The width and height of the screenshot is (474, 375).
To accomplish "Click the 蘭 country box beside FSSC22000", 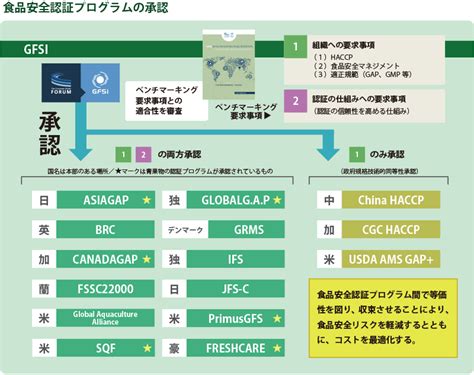I will pos(44,289).
